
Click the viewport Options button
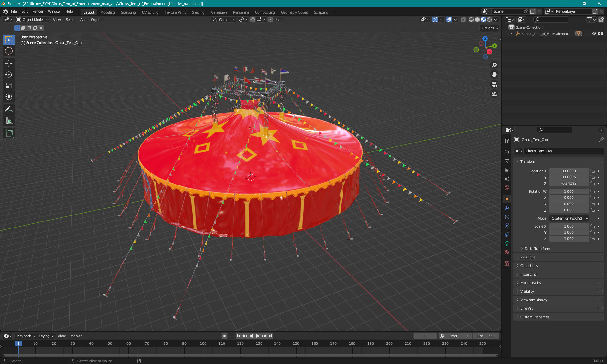489,28
